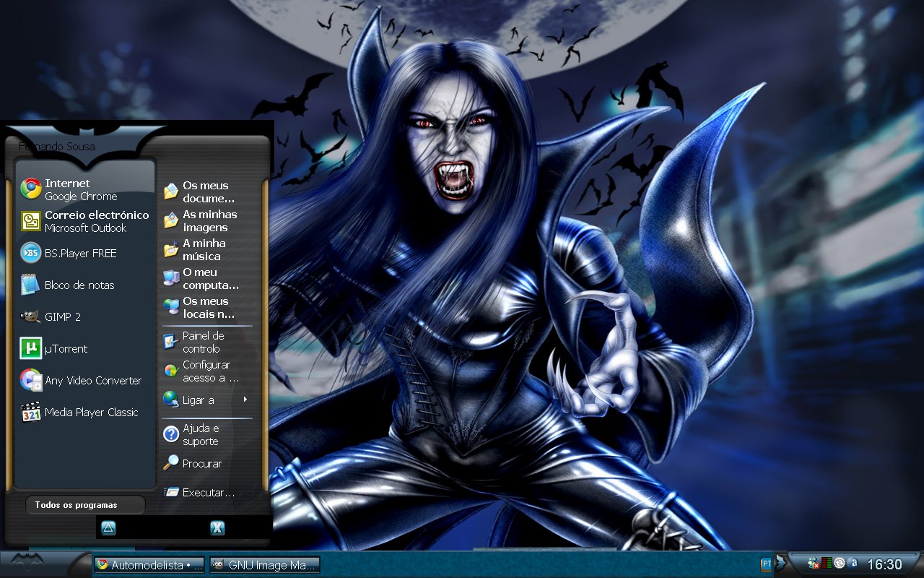Open Os meus locais na rede
924x578 pixels.
tap(206, 308)
